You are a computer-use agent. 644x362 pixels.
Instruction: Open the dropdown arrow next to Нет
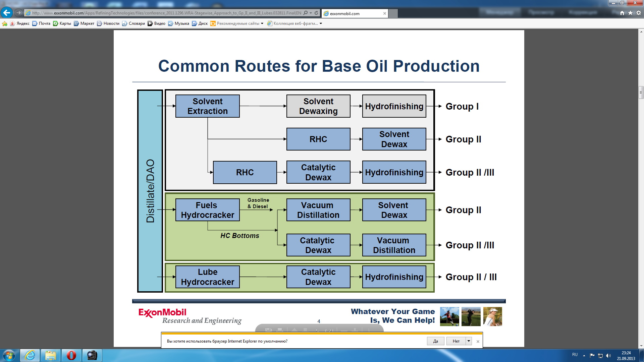[x=469, y=341]
